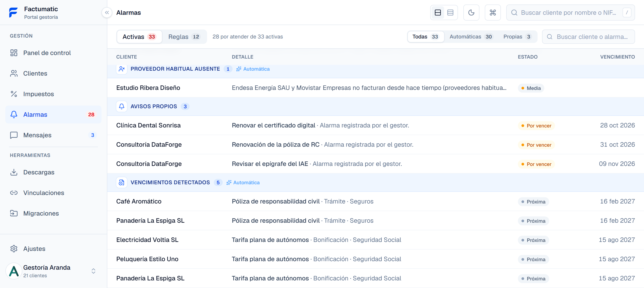Filter alarms by Propias

tap(517, 37)
